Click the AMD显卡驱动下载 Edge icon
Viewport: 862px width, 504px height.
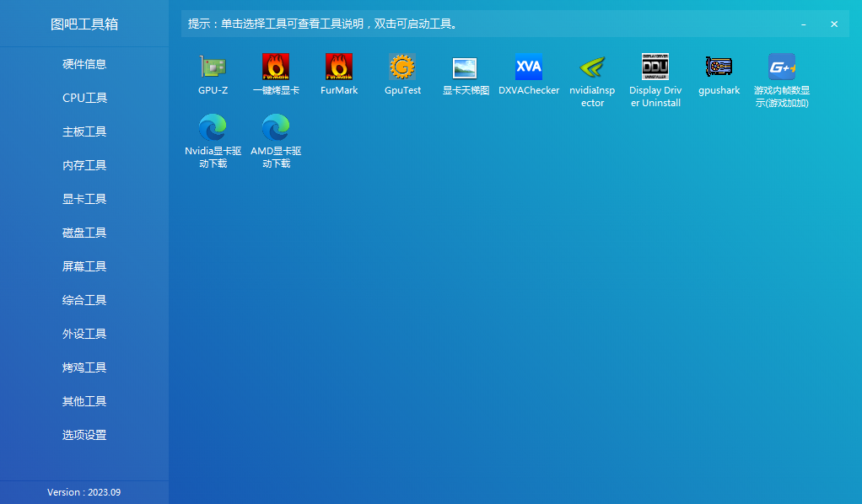[276, 128]
